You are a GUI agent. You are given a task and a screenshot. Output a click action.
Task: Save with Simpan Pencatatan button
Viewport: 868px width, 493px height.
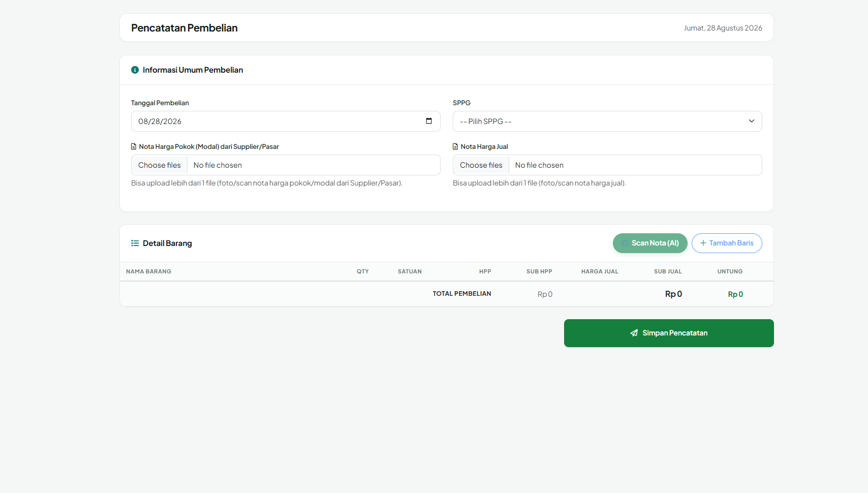[x=669, y=333]
